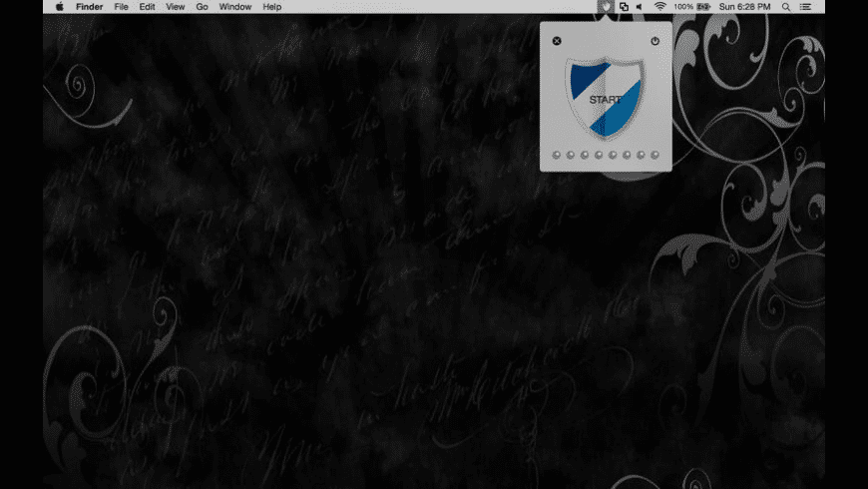Click the START shield button
The height and width of the screenshot is (489, 868).
click(x=606, y=98)
